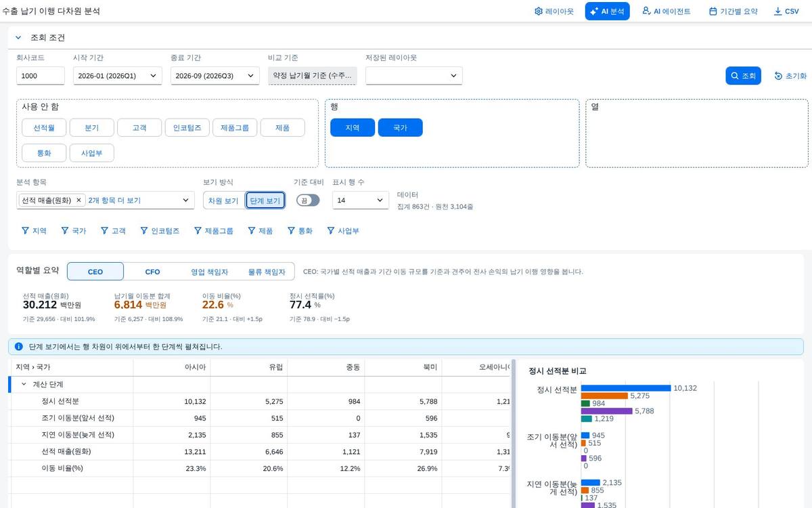Open the 고객 filter with funnel icon
This screenshot has height=508, width=812.
(x=113, y=231)
